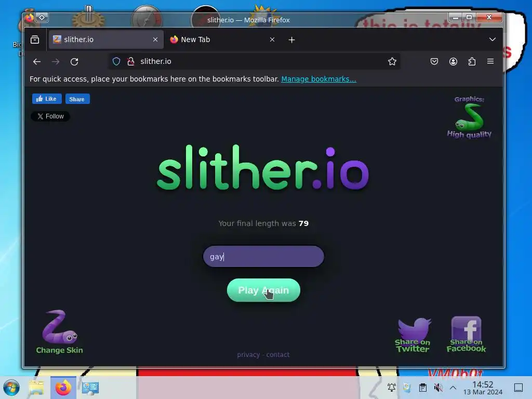Click the clipboard tray icon
The height and width of the screenshot is (399, 532).
tap(423, 388)
